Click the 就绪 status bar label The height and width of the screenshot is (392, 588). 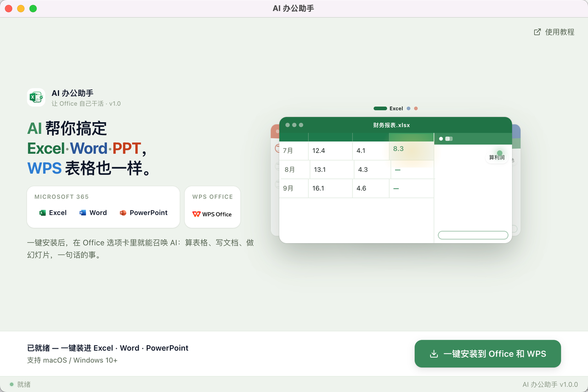(23, 384)
